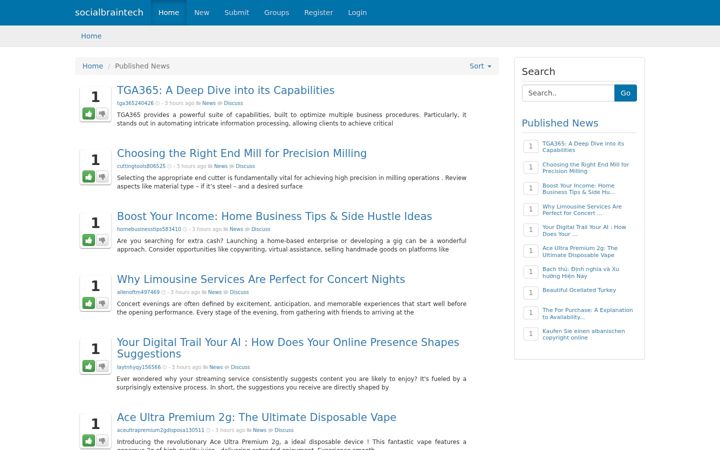Open sidebar link Choosing the Right End Mill

tap(585, 168)
